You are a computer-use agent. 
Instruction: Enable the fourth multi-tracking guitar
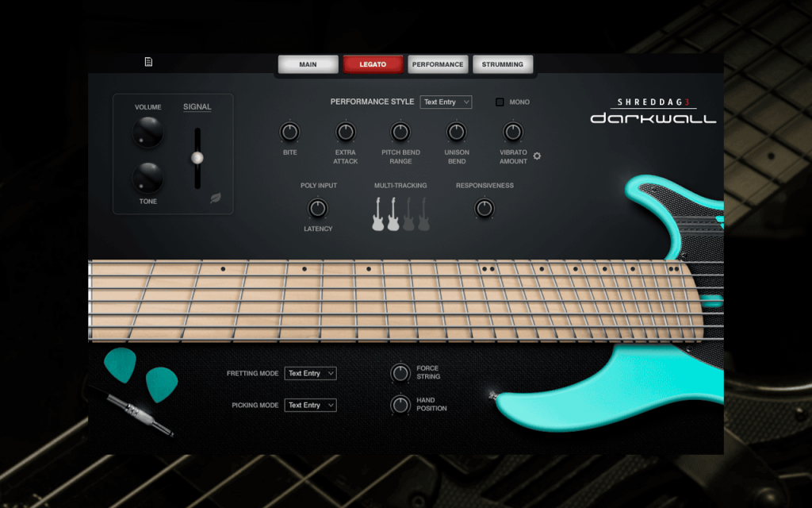pos(423,214)
